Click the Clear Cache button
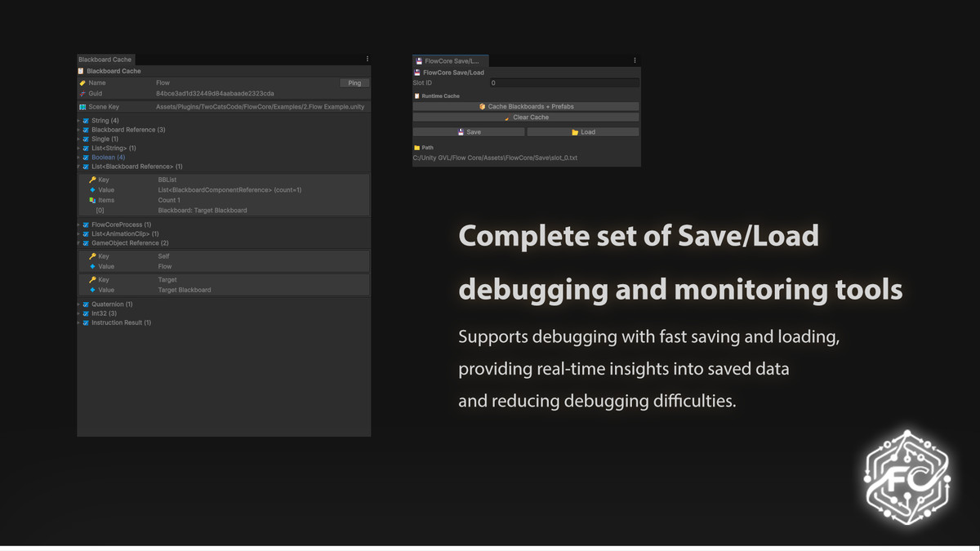Image resolution: width=980 pixels, height=551 pixels. click(x=526, y=118)
